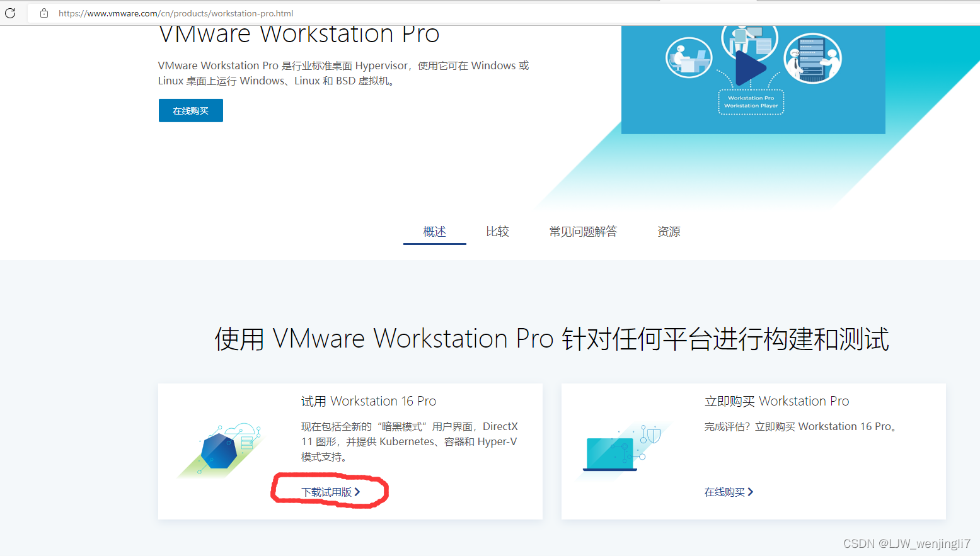This screenshot has height=556, width=980.
Task: Click the 使用 VMware Workstation Pro section heading
Action: pos(551,339)
